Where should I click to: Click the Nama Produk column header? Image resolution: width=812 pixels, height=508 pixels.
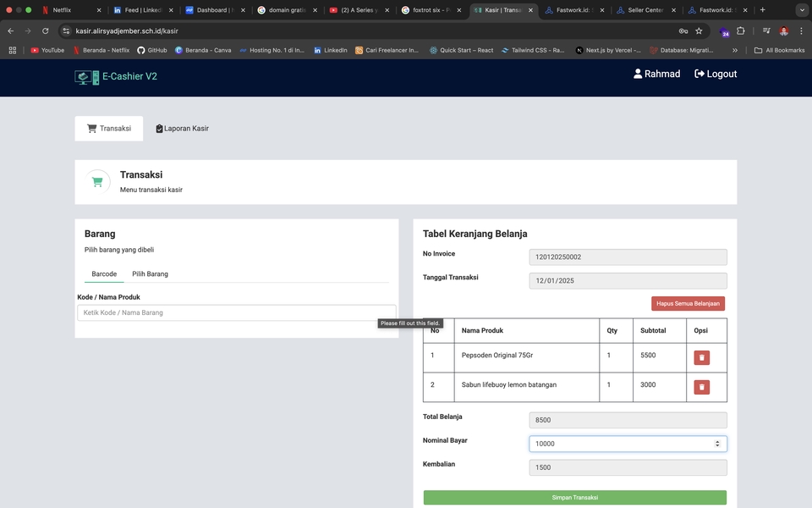click(482, 331)
